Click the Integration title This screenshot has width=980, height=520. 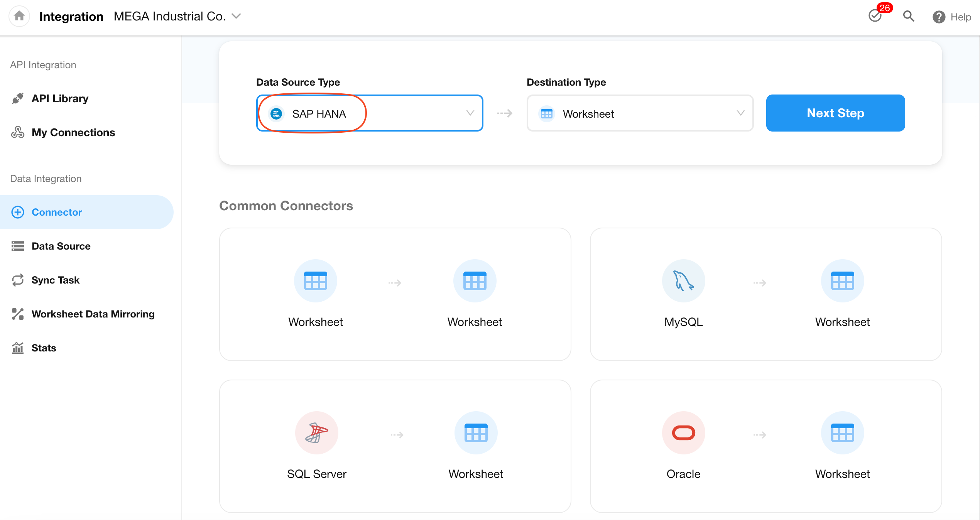71,17
